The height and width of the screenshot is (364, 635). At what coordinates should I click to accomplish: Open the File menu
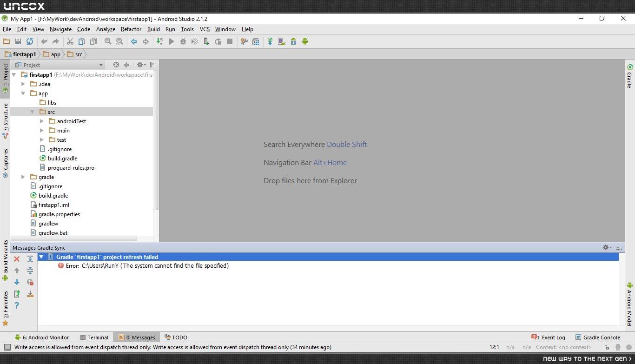tap(7, 29)
